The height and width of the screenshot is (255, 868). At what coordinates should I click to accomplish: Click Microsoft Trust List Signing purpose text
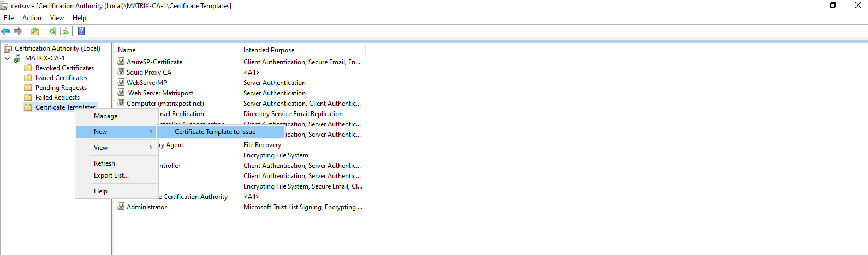coord(302,207)
